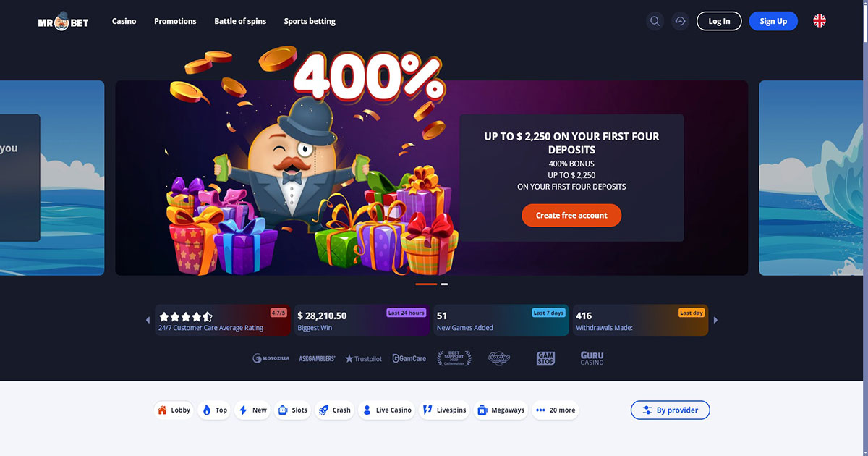Select the Live Casino category tab
This screenshot has width=868, height=456.
coord(387,410)
